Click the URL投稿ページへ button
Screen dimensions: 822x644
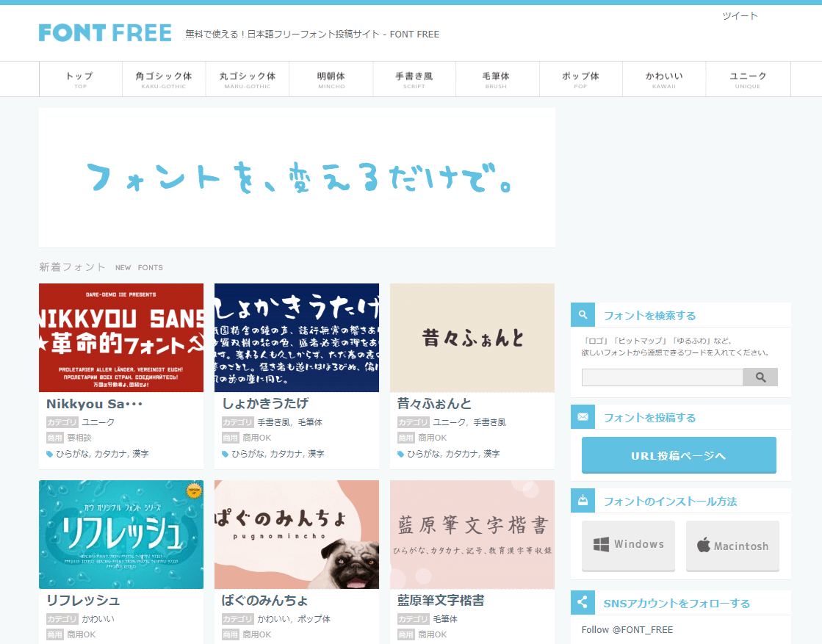tap(679, 455)
